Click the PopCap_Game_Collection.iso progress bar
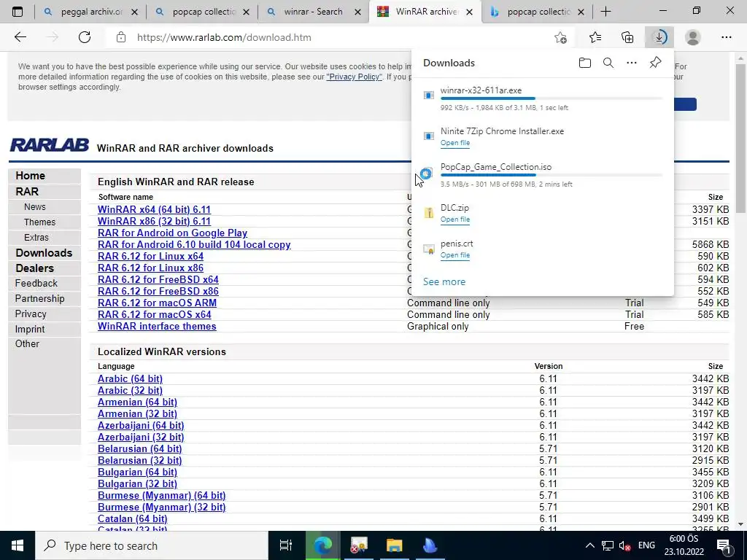Image resolution: width=747 pixels, height=560 pixels. (x=551, y=175)
